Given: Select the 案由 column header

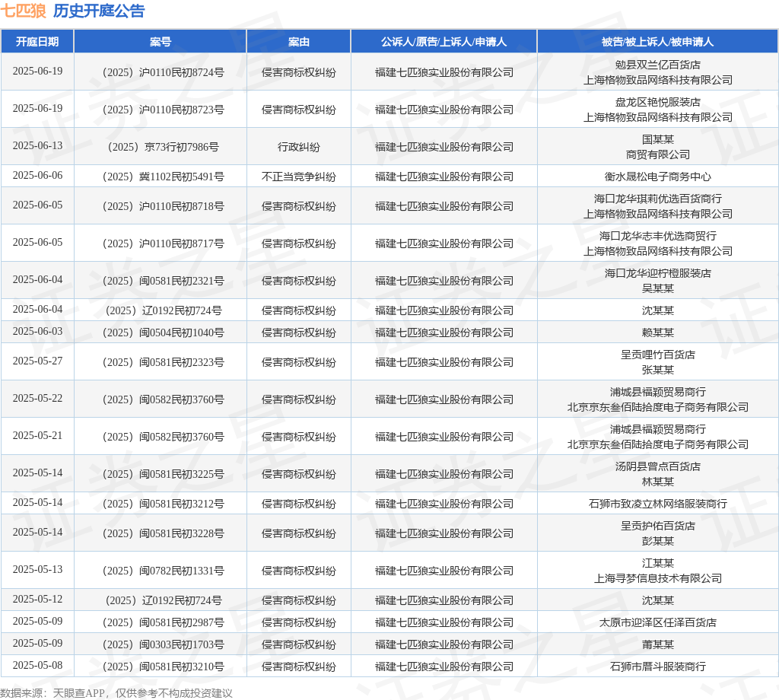Looking at the screenshot, I should (x=298, y=42).
